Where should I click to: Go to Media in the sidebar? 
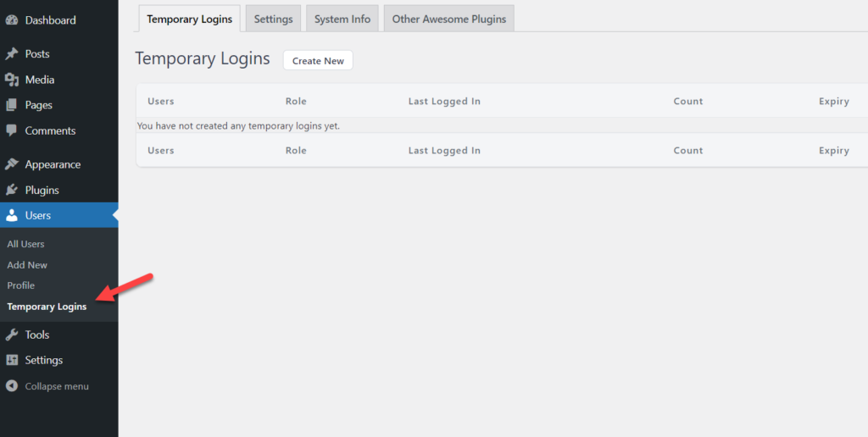pos(39,80)
